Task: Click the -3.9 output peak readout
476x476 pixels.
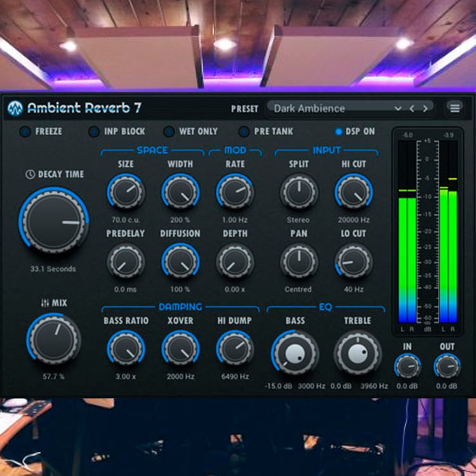Action: (448, 135)
